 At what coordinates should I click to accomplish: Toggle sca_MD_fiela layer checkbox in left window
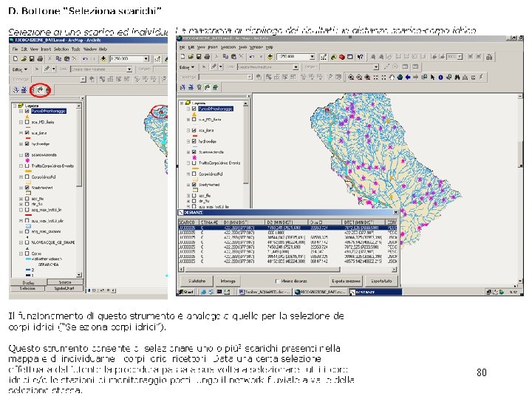[x=27, y=122]
